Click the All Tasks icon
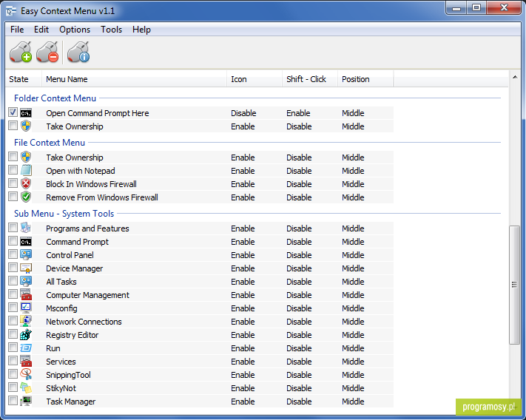Screen dimensions: 526x420 coord(26,282)
